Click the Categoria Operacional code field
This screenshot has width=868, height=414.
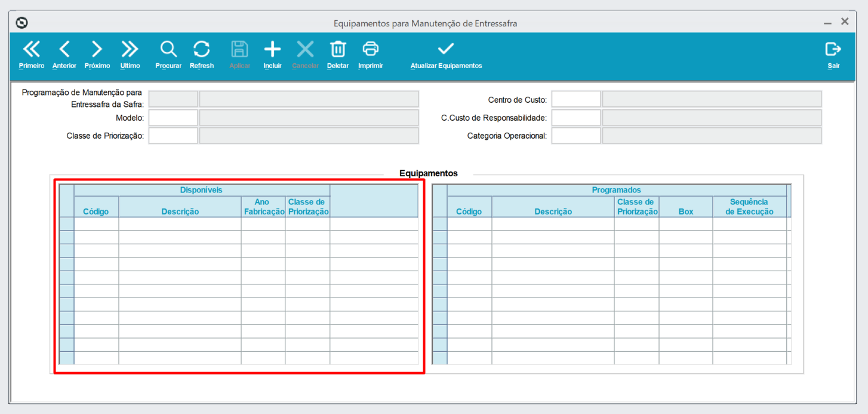(576, 136)
